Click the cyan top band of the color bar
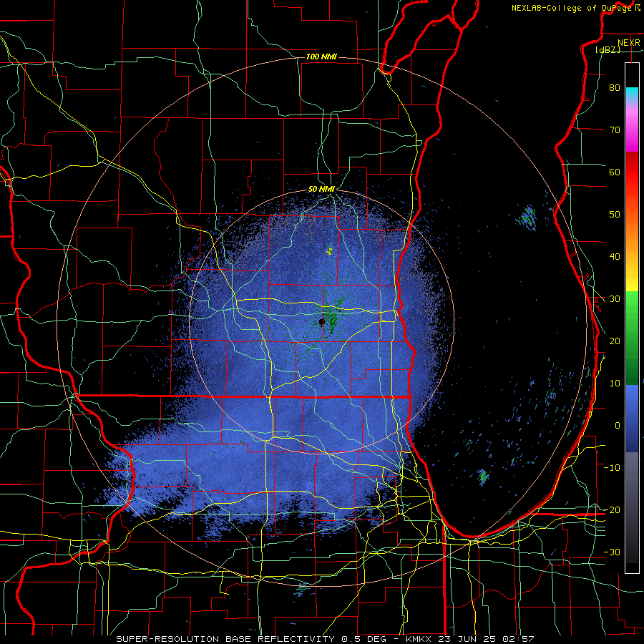This screenshot has width=644, height=644. [632, 92]
